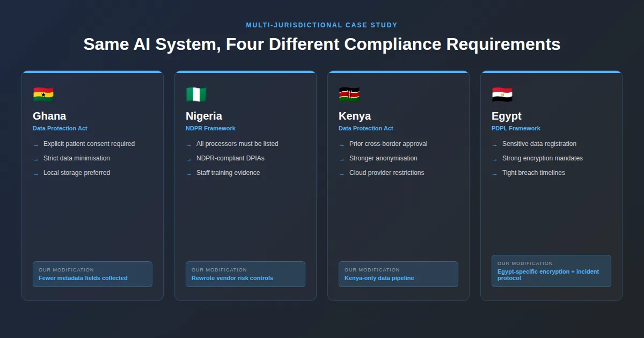Click the main slide title

(322, 44)
